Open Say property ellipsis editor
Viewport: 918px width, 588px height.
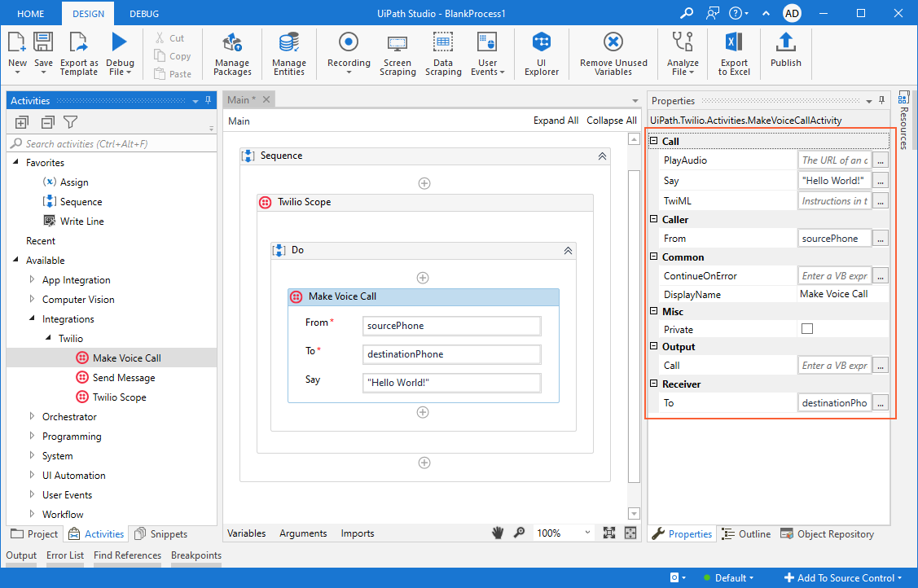881,181
